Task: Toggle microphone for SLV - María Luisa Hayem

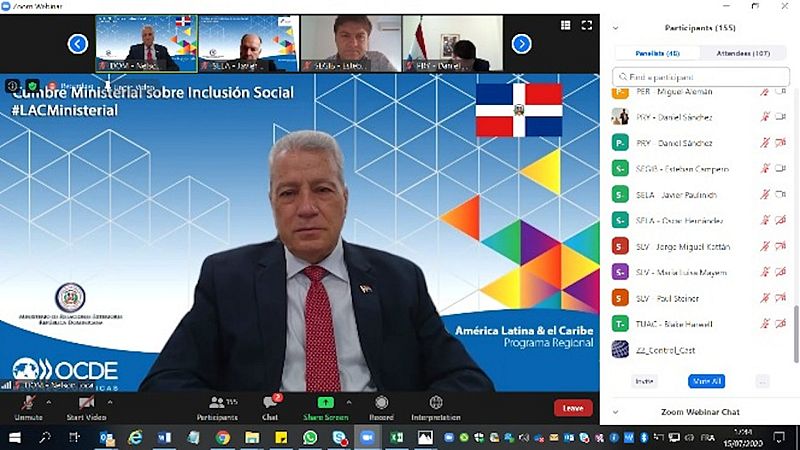Action: (765, 272)
